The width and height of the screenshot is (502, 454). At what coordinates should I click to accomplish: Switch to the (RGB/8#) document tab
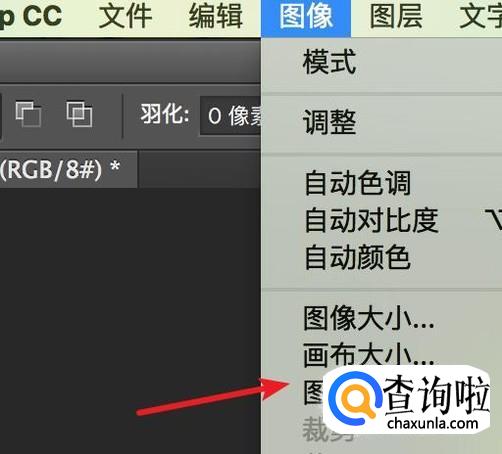pyautogui.click(x=68, y=170)
